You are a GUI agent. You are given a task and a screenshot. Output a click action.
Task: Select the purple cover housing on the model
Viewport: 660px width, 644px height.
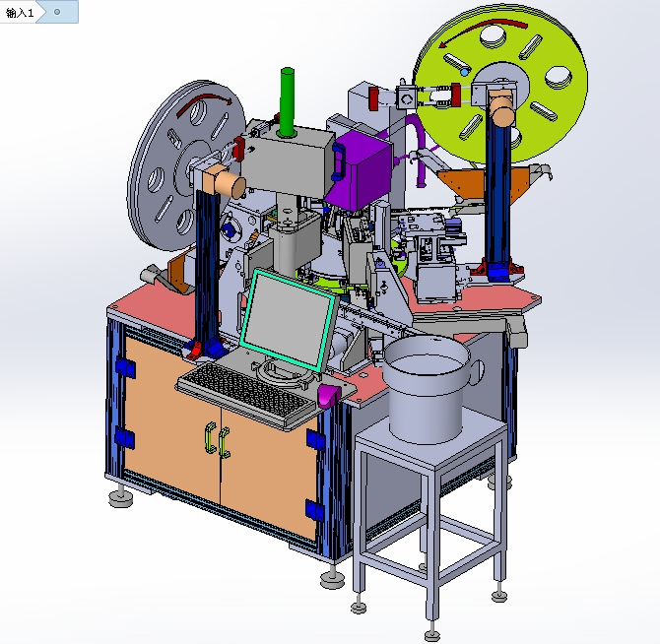358,170
